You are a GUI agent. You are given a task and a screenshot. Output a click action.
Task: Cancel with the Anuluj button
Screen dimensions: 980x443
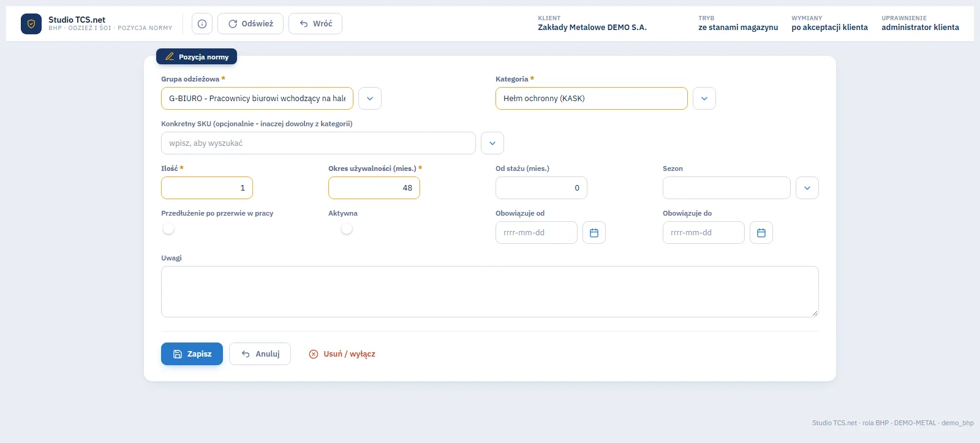click(x=260, y=354)
